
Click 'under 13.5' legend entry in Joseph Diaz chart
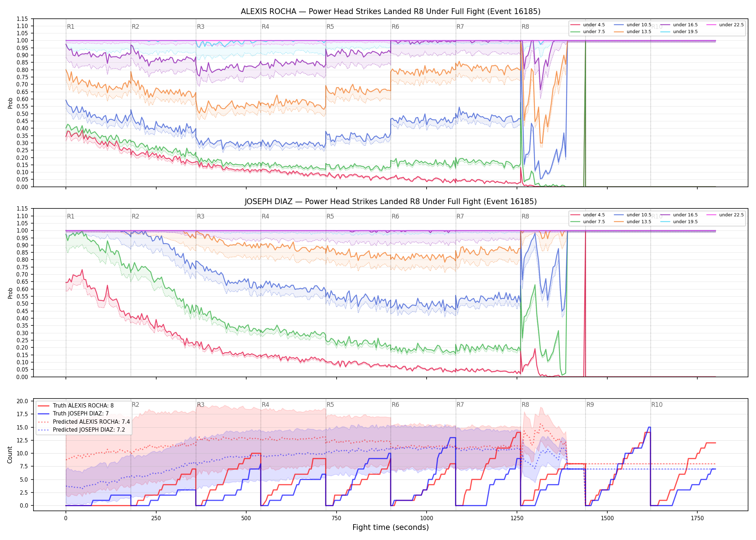pos(633,222)
